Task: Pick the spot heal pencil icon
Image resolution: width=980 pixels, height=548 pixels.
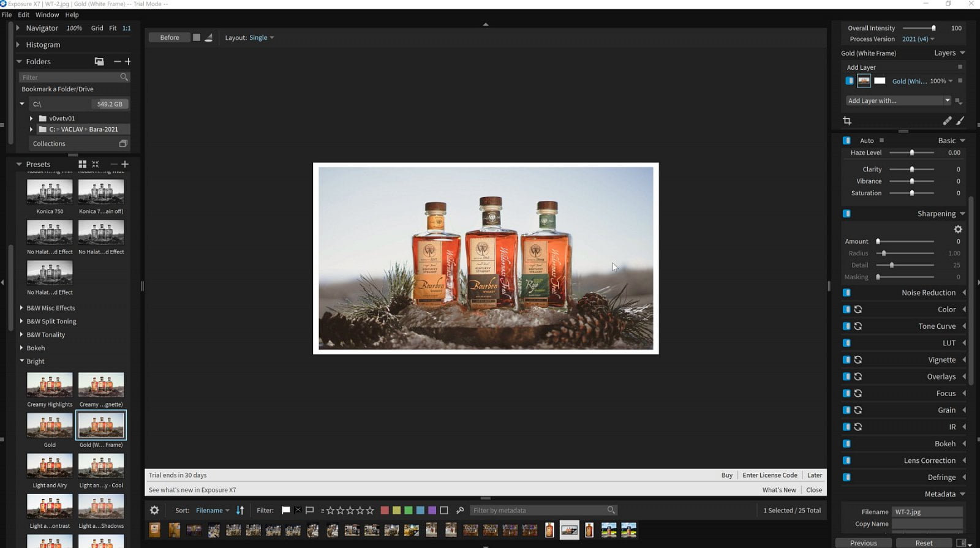Action: (x=947, y=121)
